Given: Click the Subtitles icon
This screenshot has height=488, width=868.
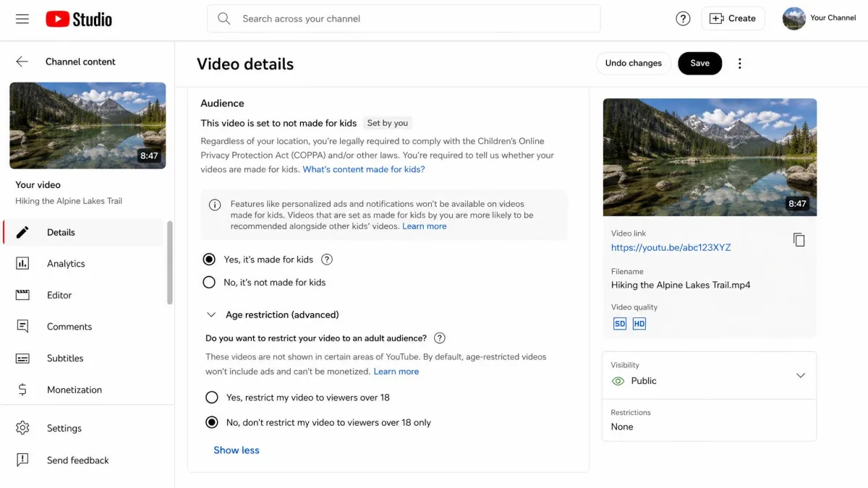Looking at the screenshot, I should [x=22, y=359].
